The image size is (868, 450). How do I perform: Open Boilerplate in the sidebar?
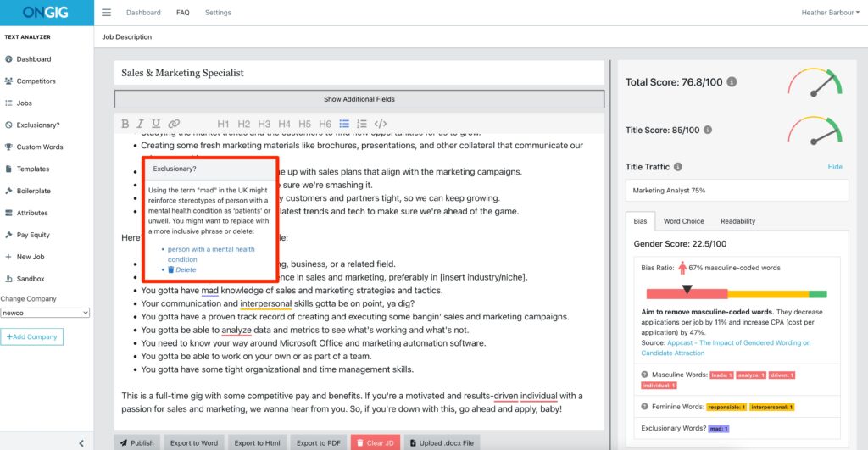click(33, 191)
